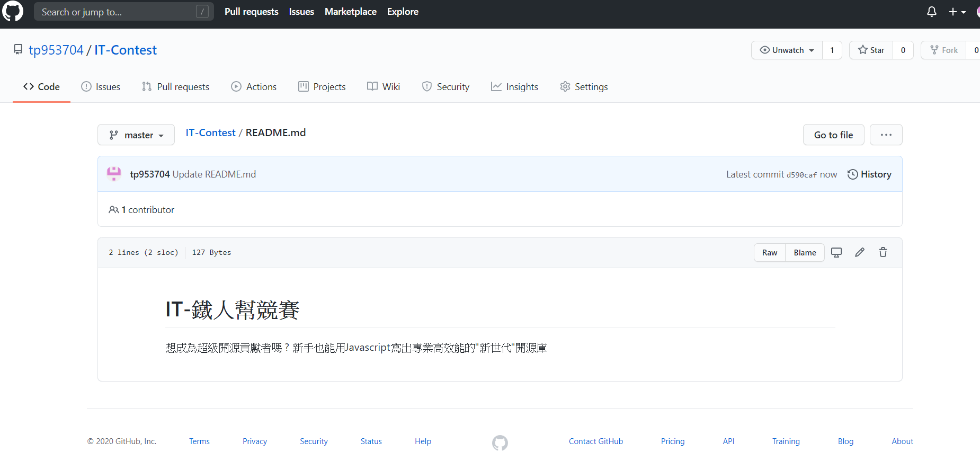
Task: Expand the Unwatch dropdown
Action: [787, 50]
